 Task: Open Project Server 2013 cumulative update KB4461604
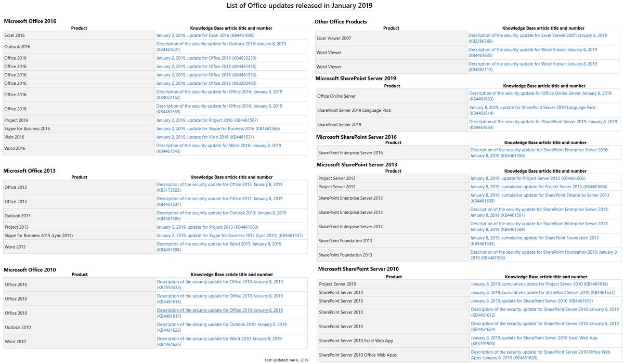[x=539, y=187]
